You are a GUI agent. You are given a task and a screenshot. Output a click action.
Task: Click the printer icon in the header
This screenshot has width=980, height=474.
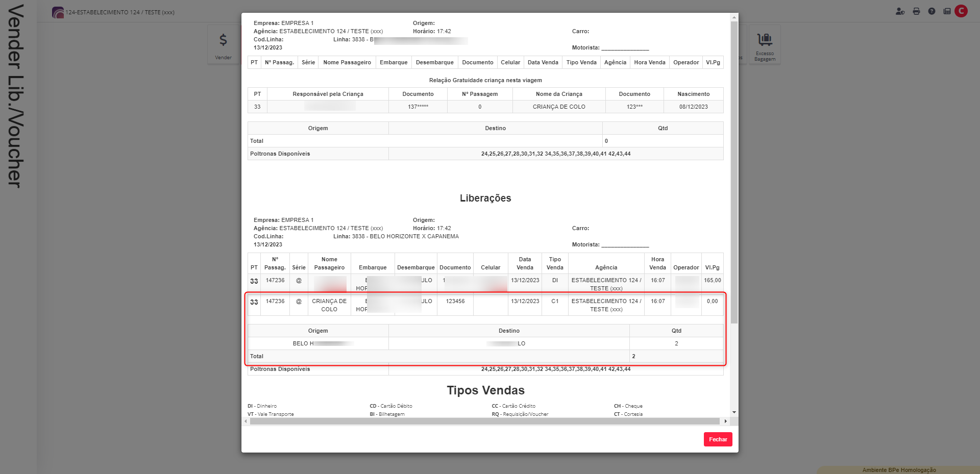[x=916, y=11]
